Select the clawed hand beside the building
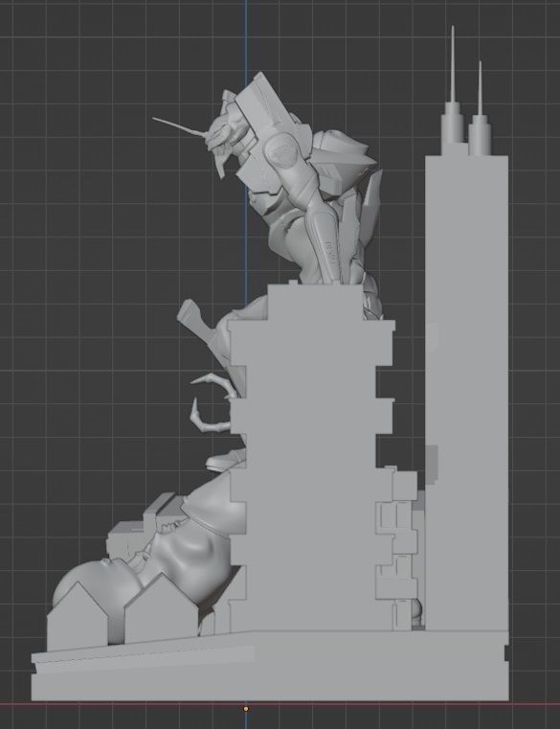Image resolution: width=560 pixels, height=729 pixels. (x=214, y=402)
